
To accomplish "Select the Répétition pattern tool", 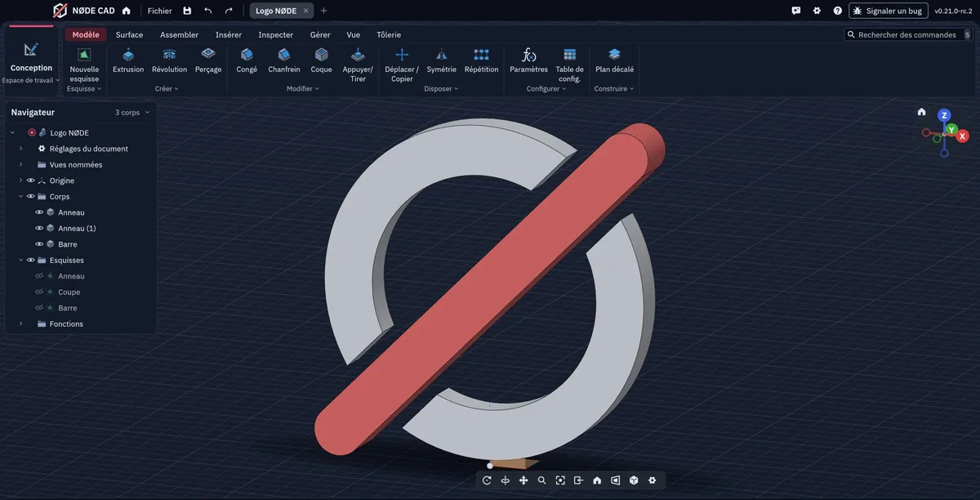I will [x=481, y=60].
